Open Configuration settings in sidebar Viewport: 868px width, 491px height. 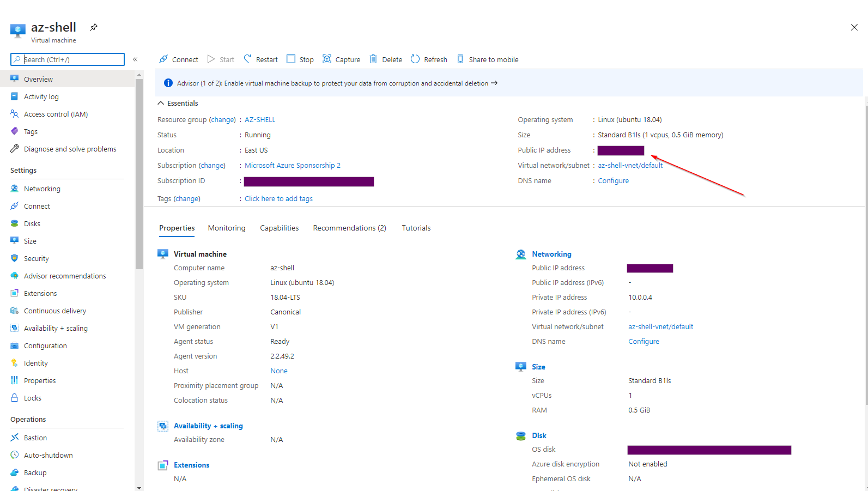[45, 346]
